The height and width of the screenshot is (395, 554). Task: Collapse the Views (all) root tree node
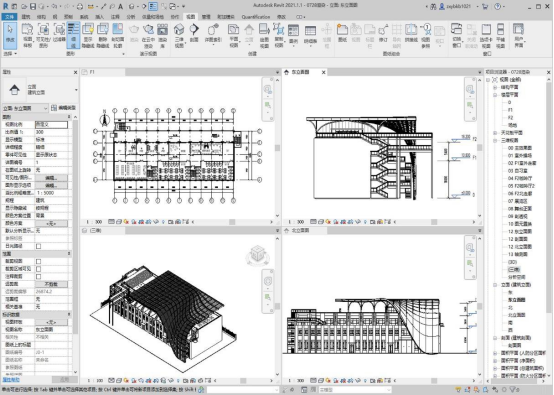tap(488, 79)
